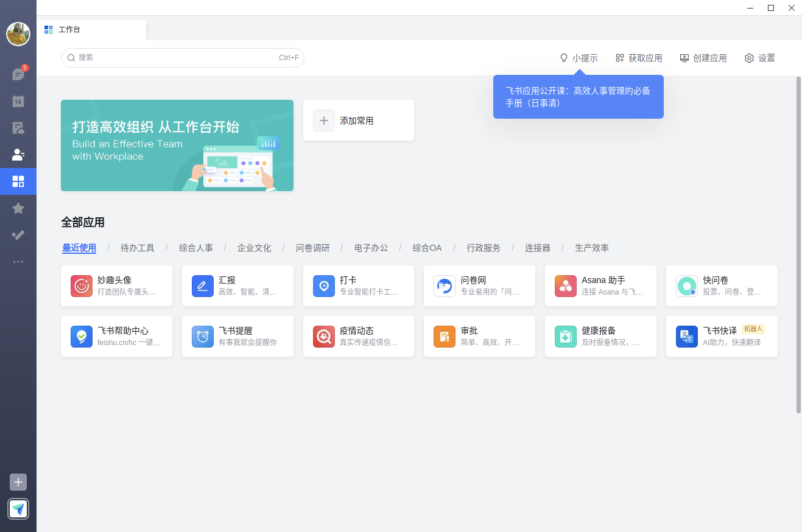Select the 综合OA category tab
This screenshot has height=532, width=802.
coord(427,248)
